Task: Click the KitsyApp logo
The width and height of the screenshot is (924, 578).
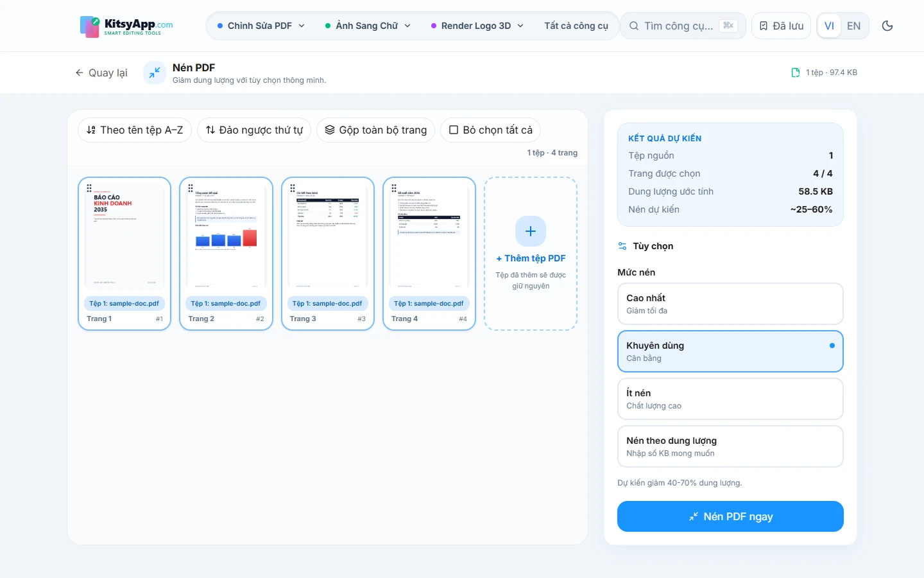Action: [126, 26]
